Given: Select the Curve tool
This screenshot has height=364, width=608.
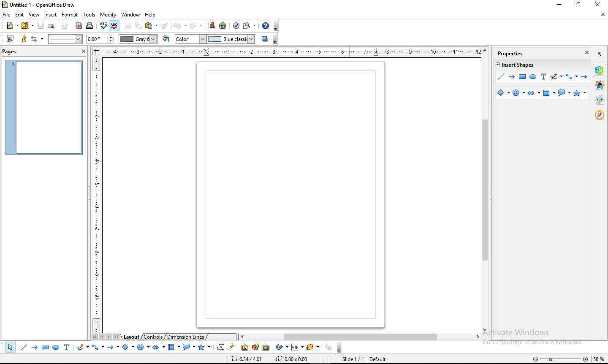Looking at the screenshot, I should 80,347.
